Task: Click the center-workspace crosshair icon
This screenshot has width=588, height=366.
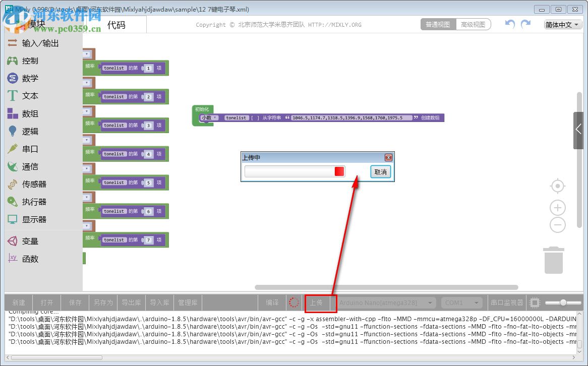Action: [557, 186]
